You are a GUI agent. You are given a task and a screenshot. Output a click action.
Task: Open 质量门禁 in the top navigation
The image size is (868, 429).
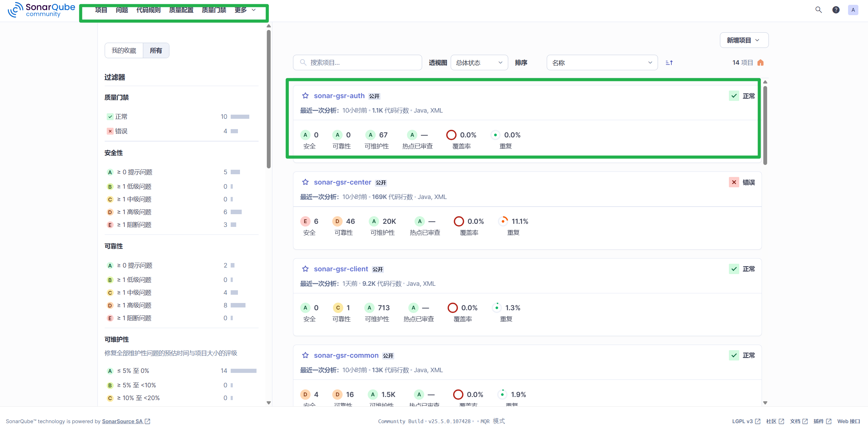click(214, 10)
